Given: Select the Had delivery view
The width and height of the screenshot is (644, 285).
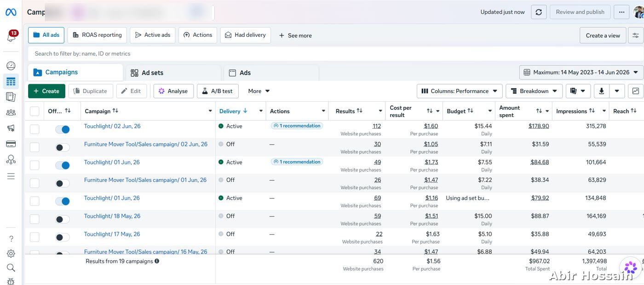Looking at the screenshot, I should [246, 35].
